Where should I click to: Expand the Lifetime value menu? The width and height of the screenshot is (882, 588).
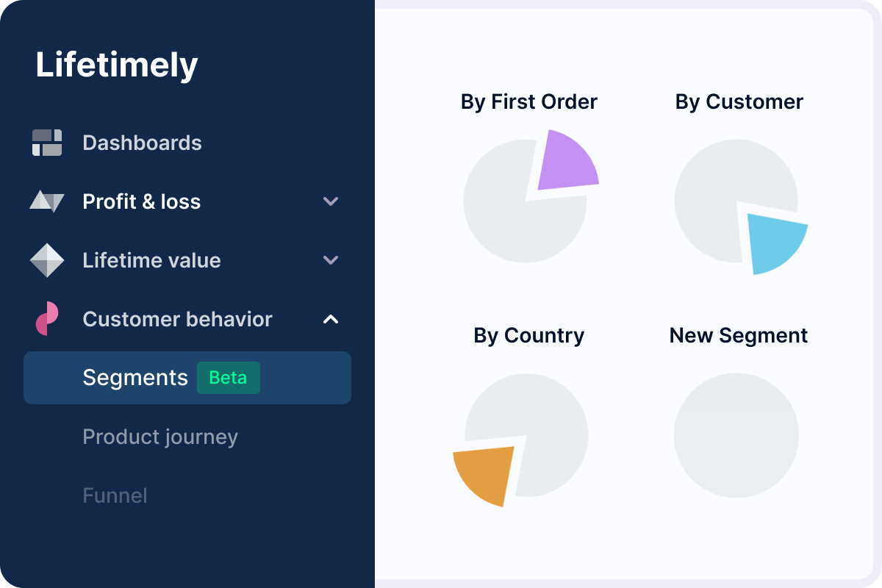click(x=331, y=260)
